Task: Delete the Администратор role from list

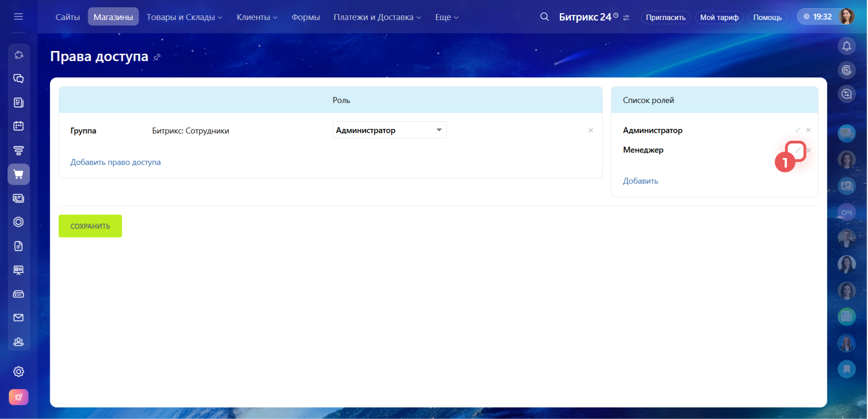Action: tap(808, 130)
